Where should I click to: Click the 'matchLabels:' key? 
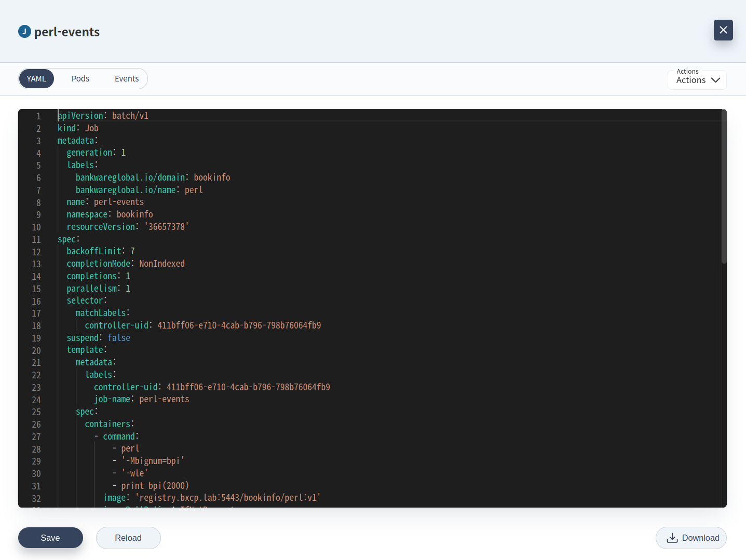click(102, 313)
